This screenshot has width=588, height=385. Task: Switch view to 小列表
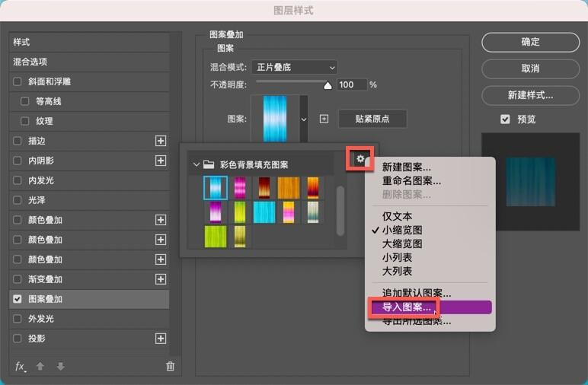tap(397, 258)
